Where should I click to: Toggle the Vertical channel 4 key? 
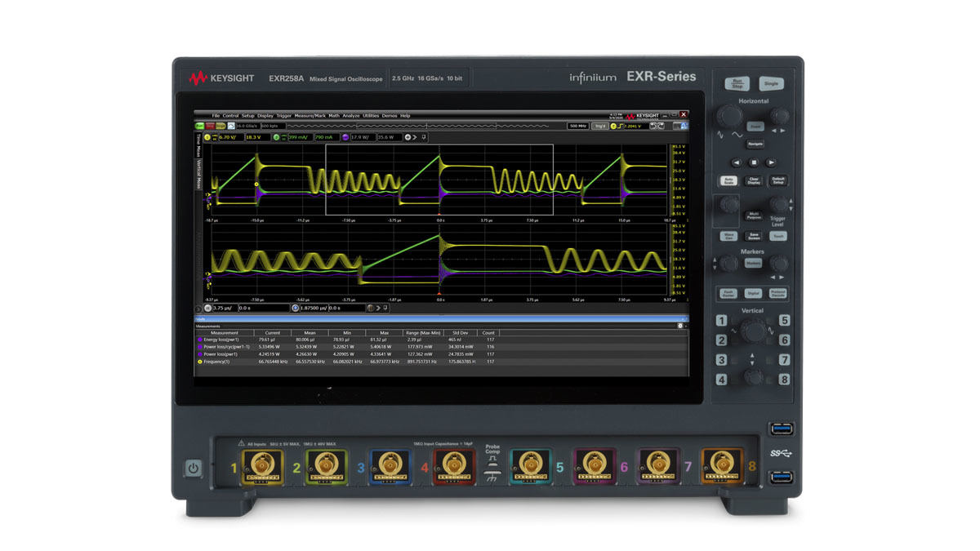coord(722,380)
